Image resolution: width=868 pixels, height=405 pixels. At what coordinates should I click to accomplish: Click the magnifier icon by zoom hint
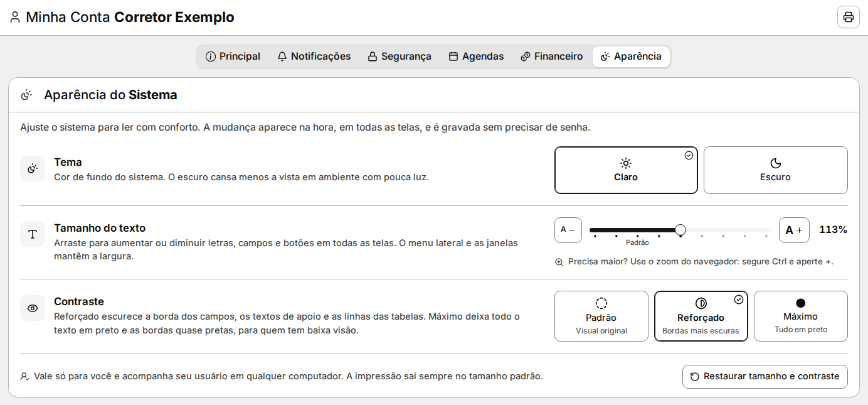point(559,262)
